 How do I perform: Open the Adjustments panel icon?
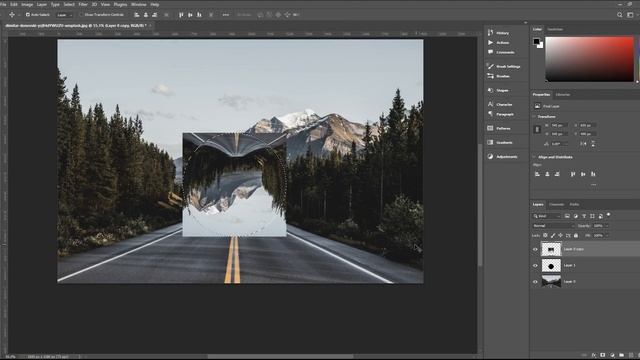click(x=490, y=156)
